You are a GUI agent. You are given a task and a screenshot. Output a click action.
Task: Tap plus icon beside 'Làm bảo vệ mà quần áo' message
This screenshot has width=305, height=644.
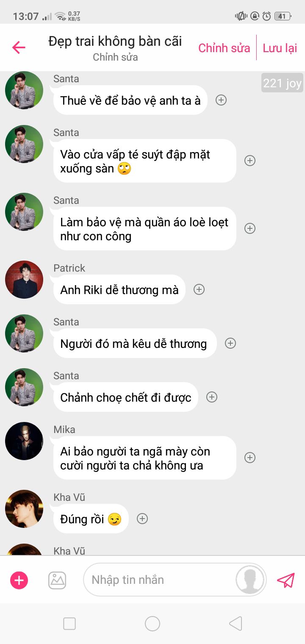250,228
